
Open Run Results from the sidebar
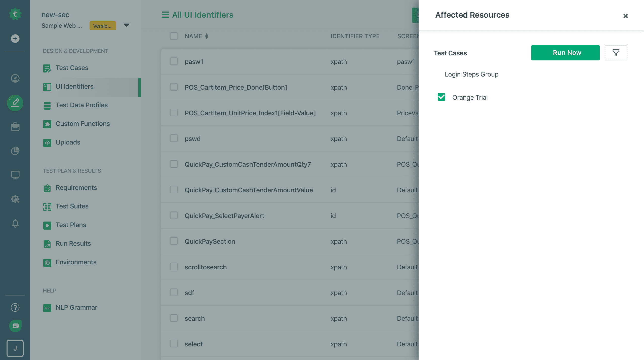click(73, 243)
